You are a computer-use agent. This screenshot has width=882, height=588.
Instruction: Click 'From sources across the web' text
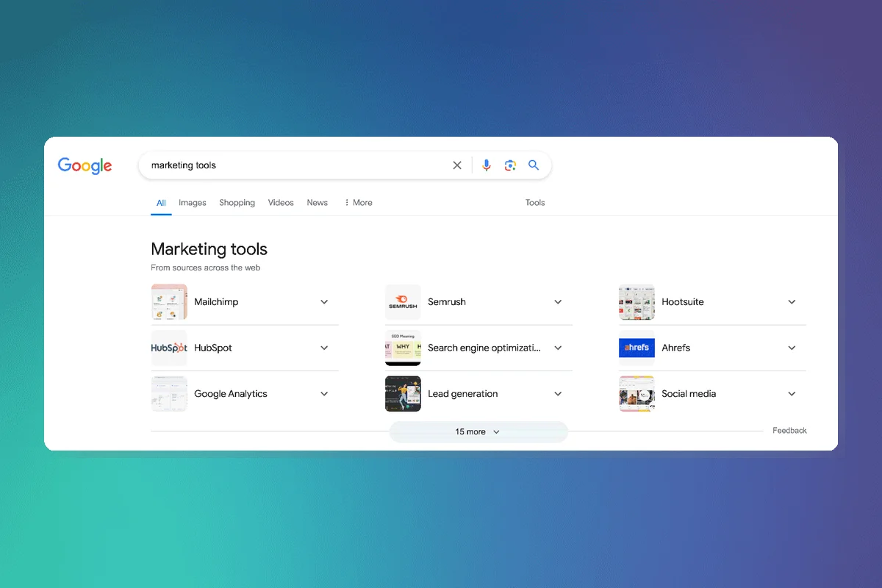coord(206,268)
